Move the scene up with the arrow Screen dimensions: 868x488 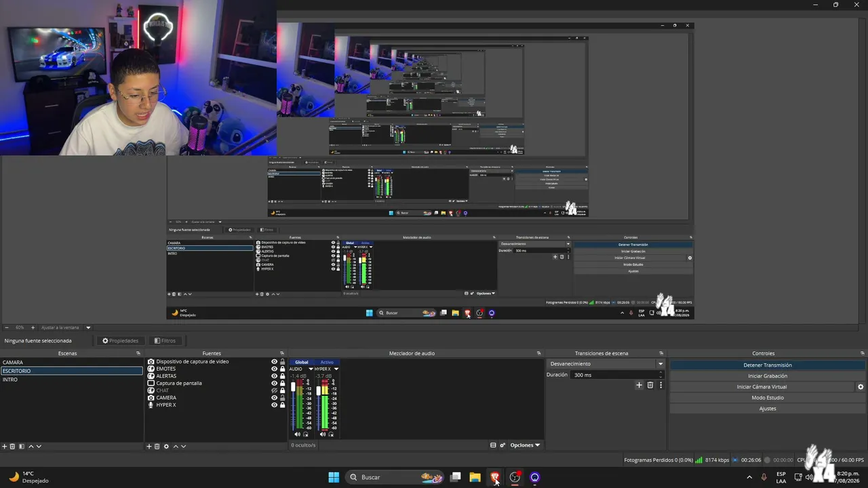point(31,446)
